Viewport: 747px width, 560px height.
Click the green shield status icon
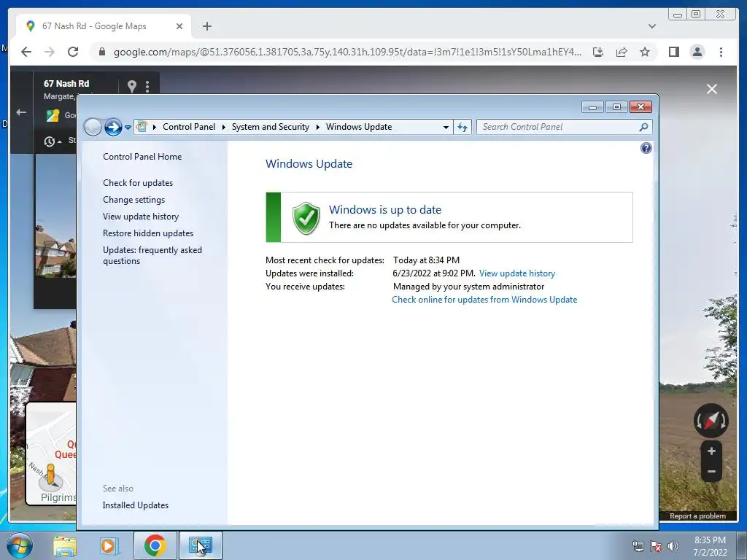306,218
